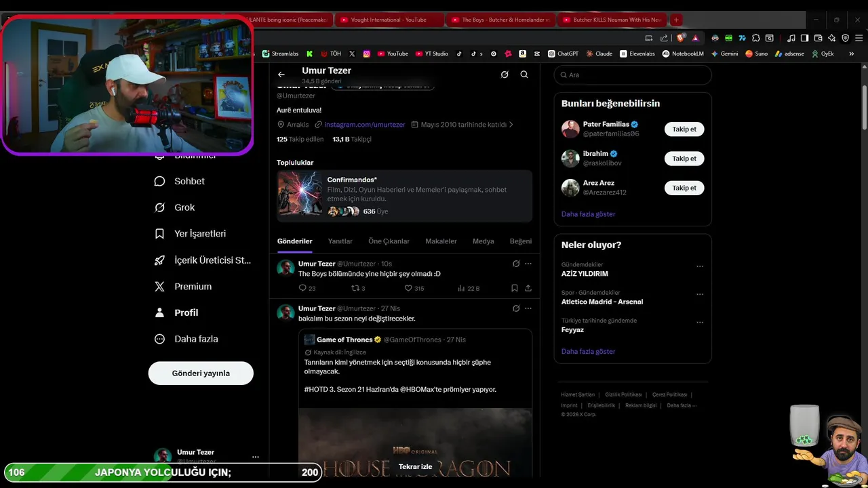The image size is (868, 488).
Task: Open Streamlabs bookmark
Action: (x=280, y=54)
